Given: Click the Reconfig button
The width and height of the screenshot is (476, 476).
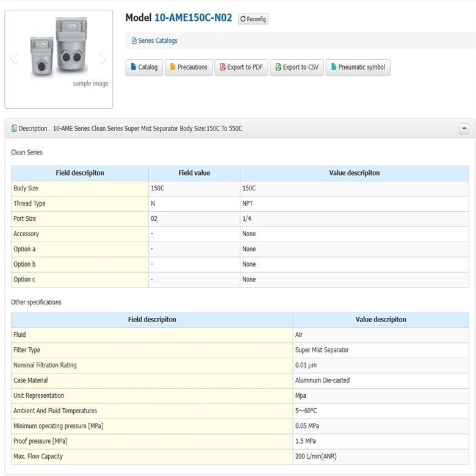Looking at the screenshot, I should [x=253, y=19].
